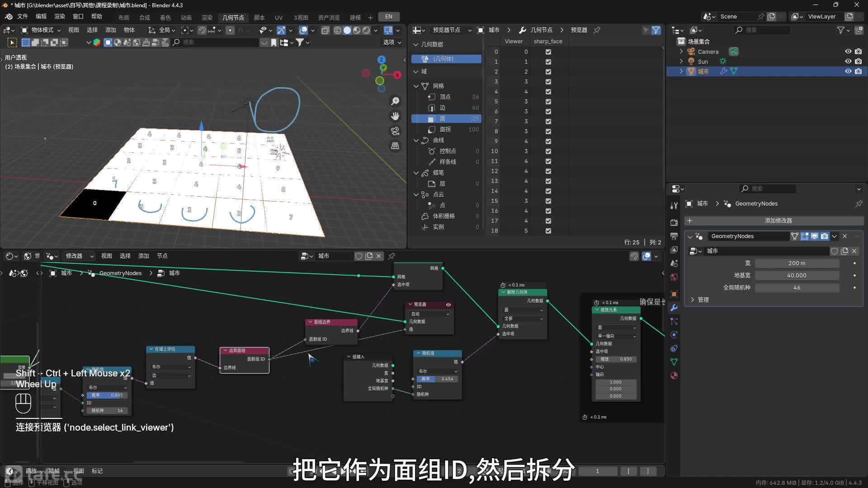Toggle Camera visibility eye in outliner
This screenshot has width=868, height=488.
(x=848, y=52)
